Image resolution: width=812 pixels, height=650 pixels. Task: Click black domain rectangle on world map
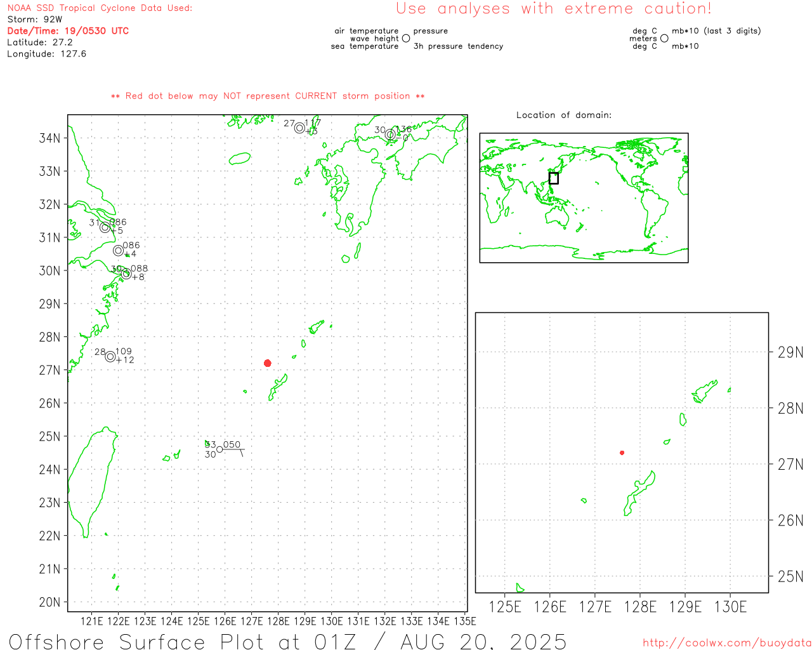pyautogui.click(x=554, y=178)
